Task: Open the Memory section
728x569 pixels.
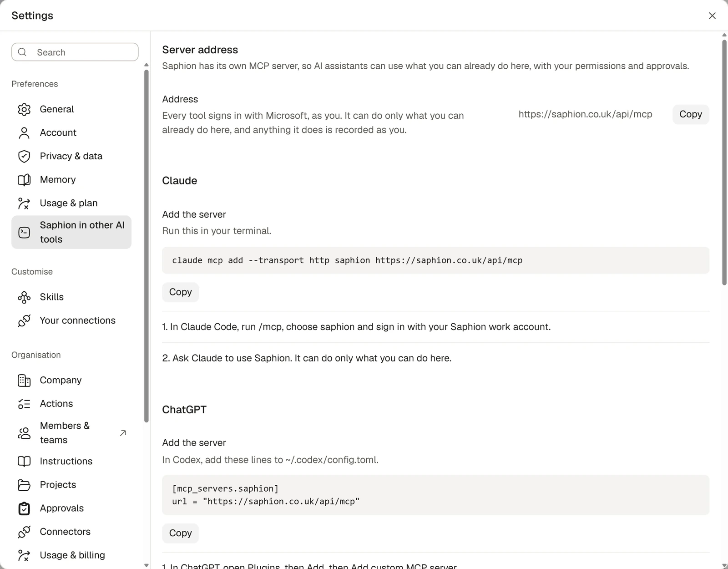Action: [71, 180]
